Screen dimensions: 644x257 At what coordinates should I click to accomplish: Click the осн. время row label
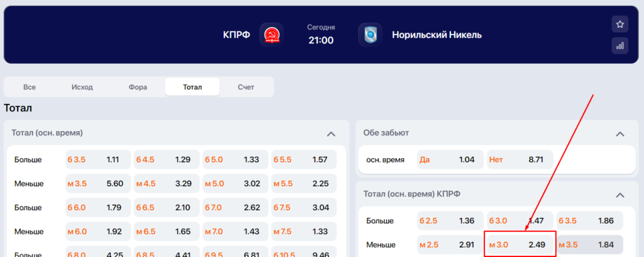pyautogui.click(x=386, y=159)
